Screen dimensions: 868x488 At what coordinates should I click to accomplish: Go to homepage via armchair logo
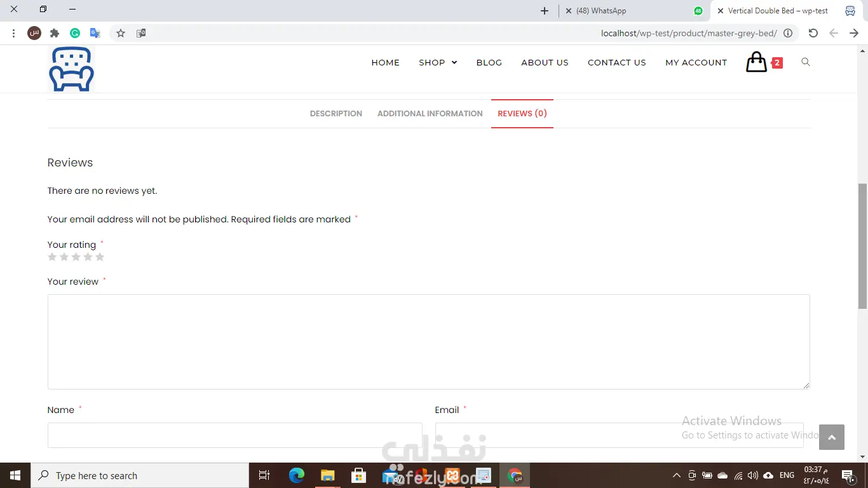pos(71,69)
